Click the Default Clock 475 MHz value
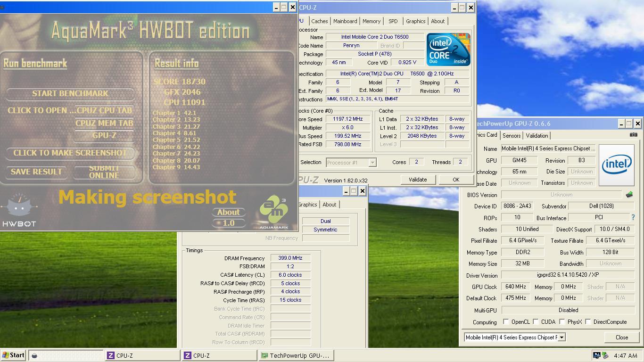Image resolution: width=644 pixels, height=362 pixels. [515, 298]
